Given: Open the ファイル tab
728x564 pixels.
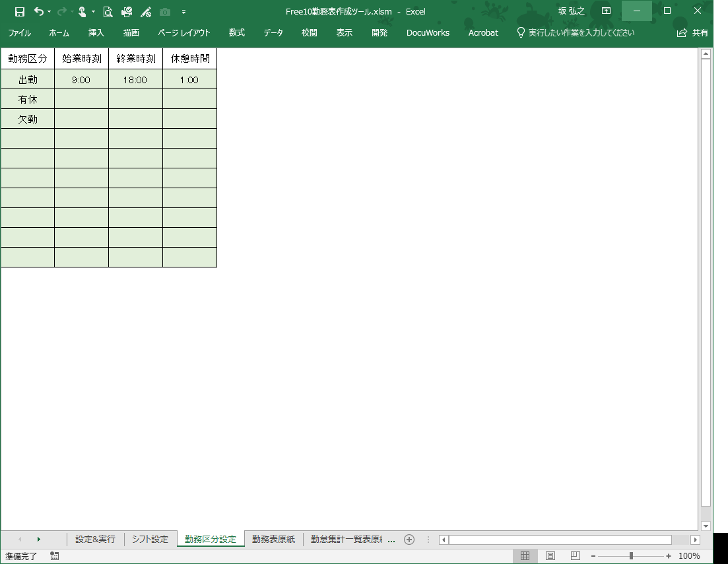Looking at the screenshot, I should click(x=20, y=33).
